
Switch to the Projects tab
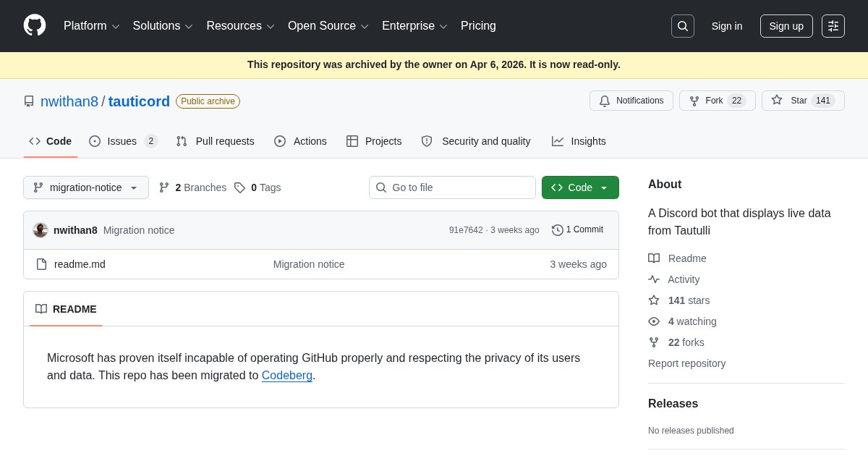pos(374,141)
